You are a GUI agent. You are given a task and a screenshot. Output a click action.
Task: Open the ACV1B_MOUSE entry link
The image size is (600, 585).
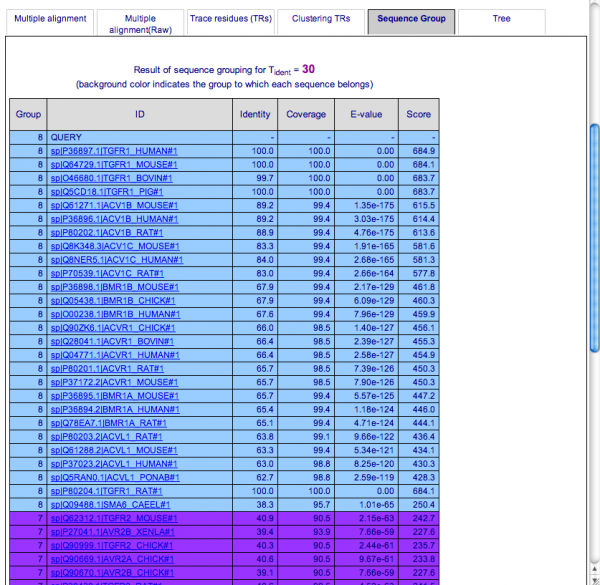pos(114,204)
